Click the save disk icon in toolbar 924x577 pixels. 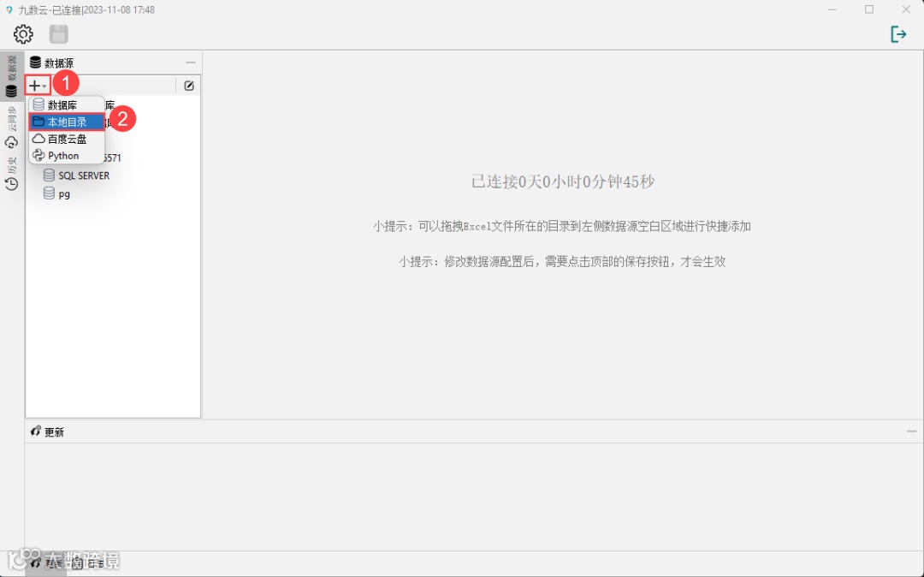pyautogui.click(x=58, y=33)
